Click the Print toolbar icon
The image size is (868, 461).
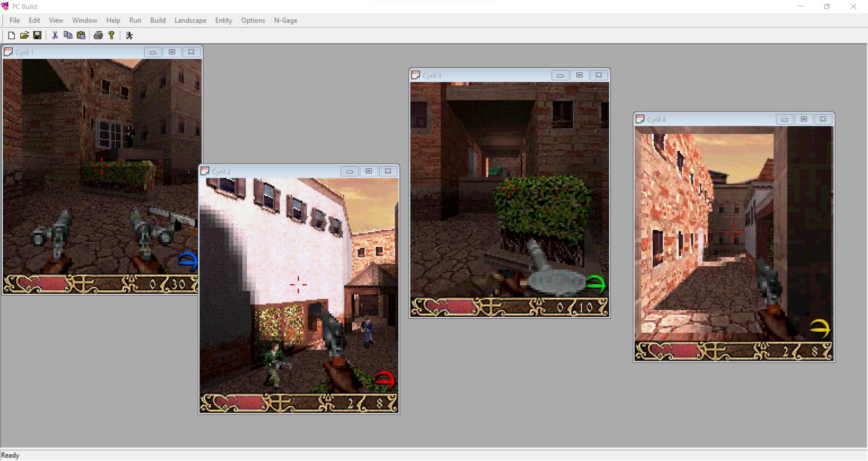click(x=98, y=35)
